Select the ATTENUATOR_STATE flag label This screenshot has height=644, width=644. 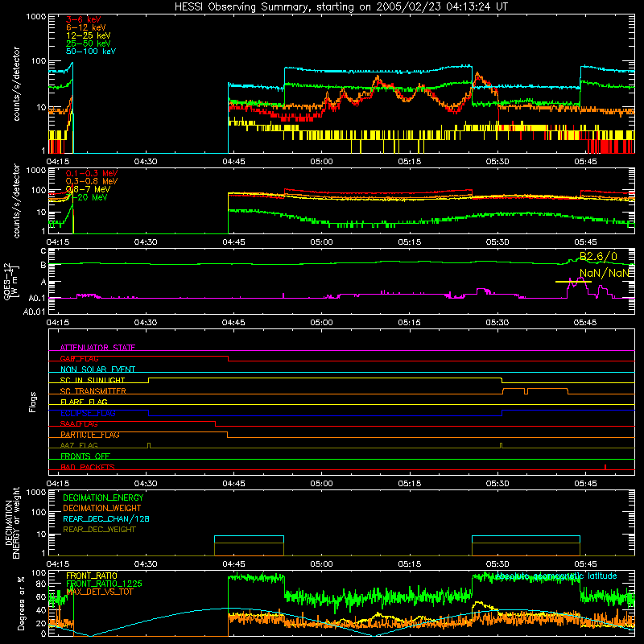click(x=97, y=348)
